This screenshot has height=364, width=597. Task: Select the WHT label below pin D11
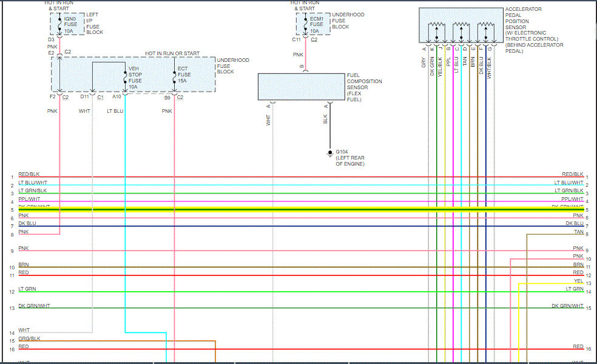tap(84, 111)
